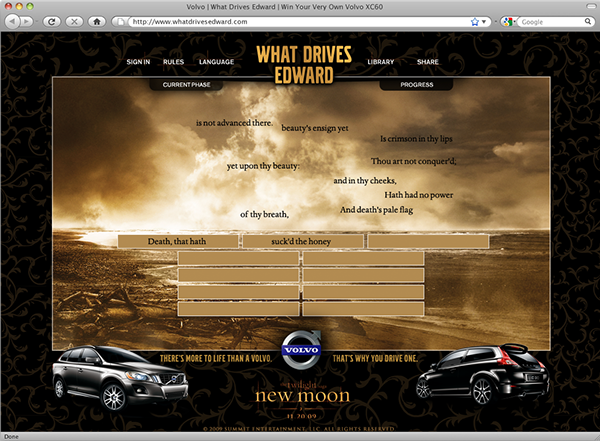Click 'There's more to life than a Volvo' slogan

[216, 359]
